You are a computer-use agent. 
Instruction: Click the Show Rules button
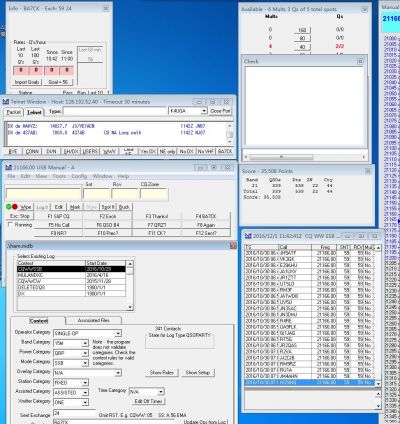(x=162, y=373)
